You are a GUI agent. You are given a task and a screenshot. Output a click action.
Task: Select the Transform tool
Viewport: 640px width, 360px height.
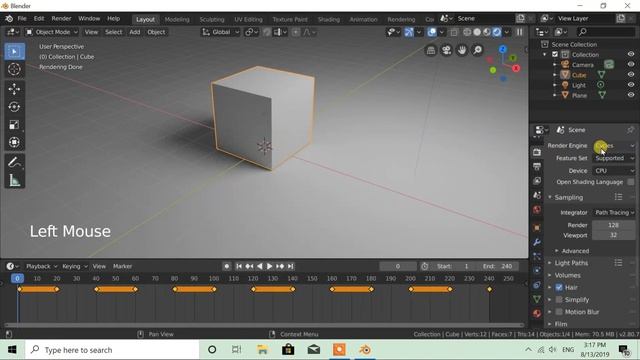tap(14, 142)
